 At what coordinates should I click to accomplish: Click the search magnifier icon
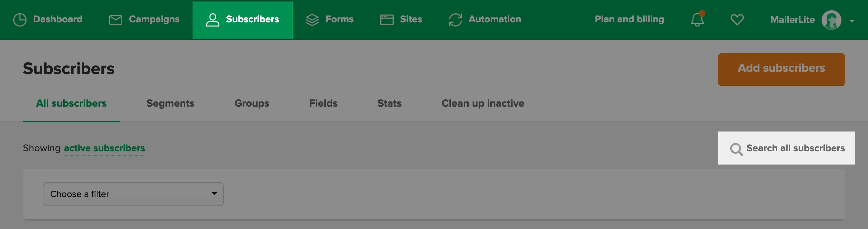736,149
